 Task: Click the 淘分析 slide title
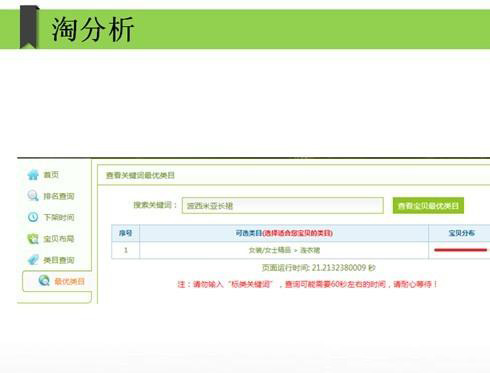pyautogui.click(x=93, y=29)
